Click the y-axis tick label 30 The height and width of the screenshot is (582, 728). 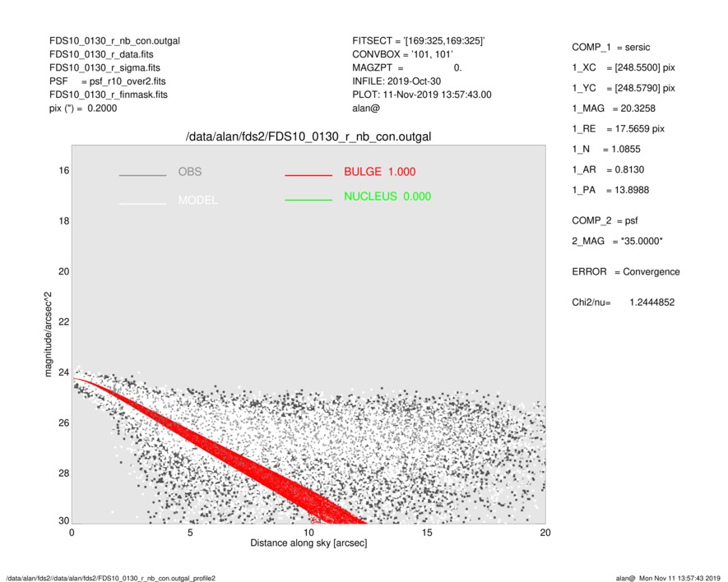[x=64, y=520]
